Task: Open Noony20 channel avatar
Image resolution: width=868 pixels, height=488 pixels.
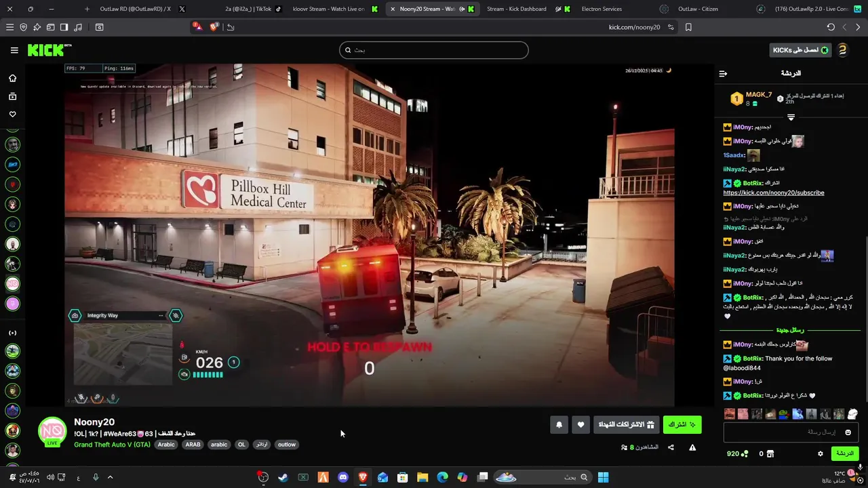Action: (x=52, y=432)
